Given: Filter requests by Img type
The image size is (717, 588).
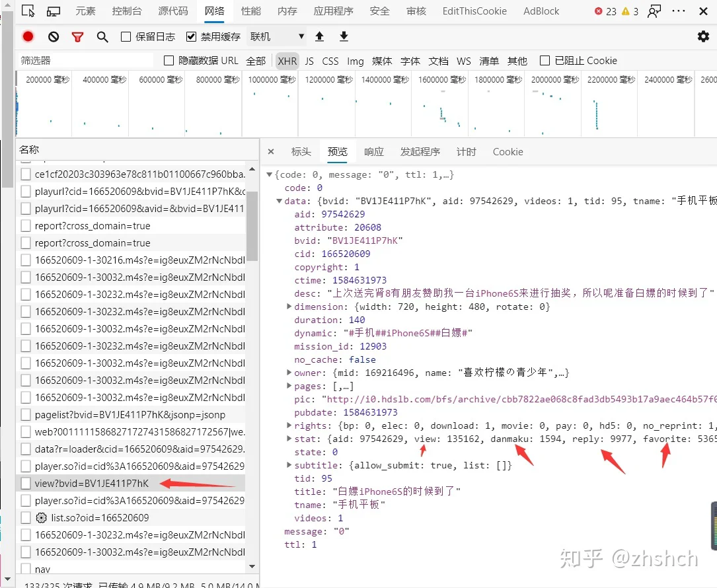Looking at the screenshot, I should tap(356, 61).
